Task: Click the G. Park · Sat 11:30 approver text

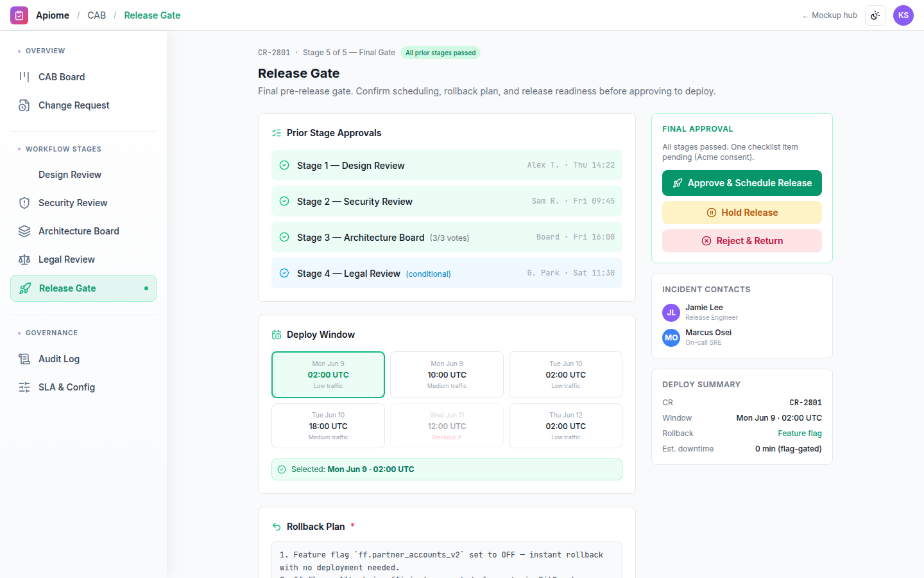Action: (571, 273)
